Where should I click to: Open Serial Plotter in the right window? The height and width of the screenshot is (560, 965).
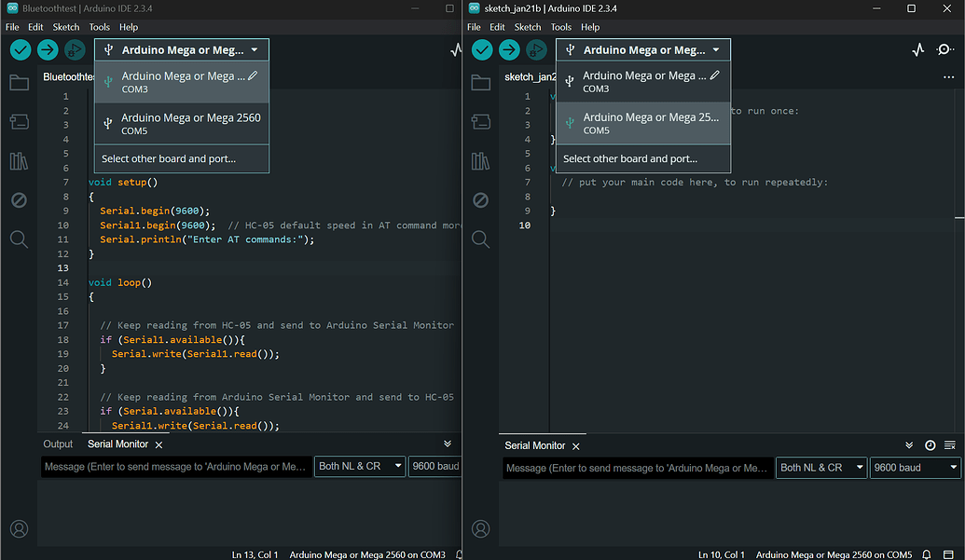point(918,49)
